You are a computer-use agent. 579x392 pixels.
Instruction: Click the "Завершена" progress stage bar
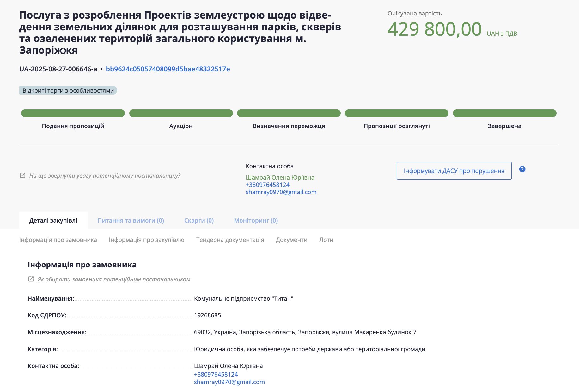[x=505, y=113]
